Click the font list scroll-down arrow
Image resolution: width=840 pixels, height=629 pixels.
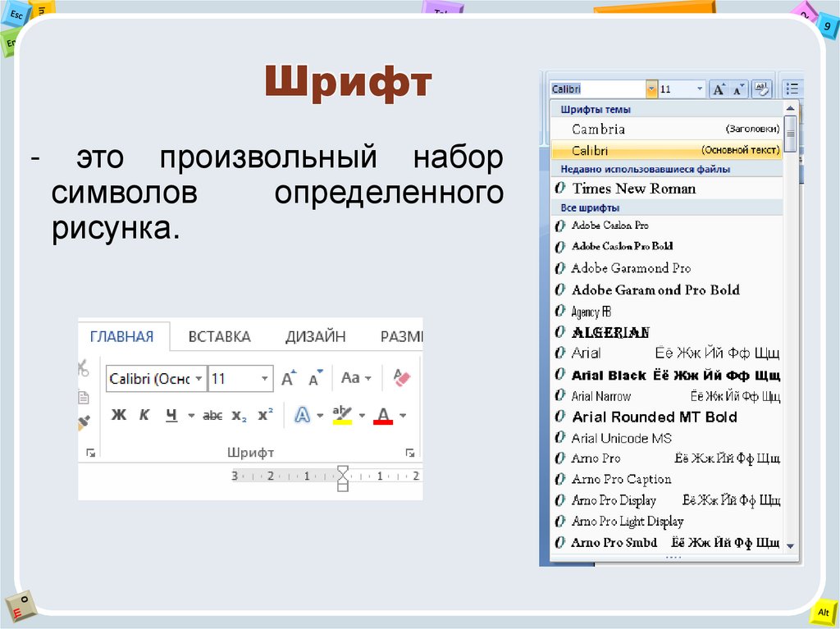coord(790,545)
